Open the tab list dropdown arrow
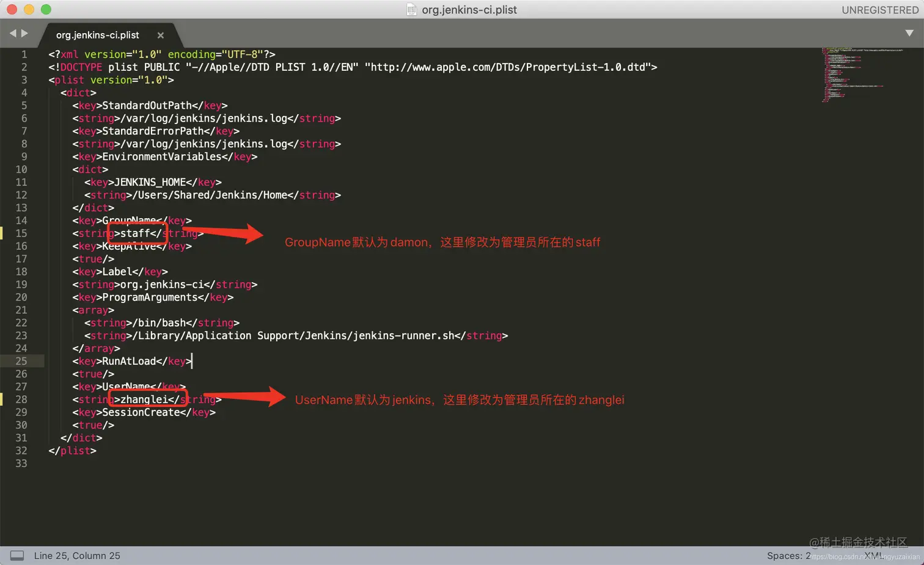 tap(909, 33)
